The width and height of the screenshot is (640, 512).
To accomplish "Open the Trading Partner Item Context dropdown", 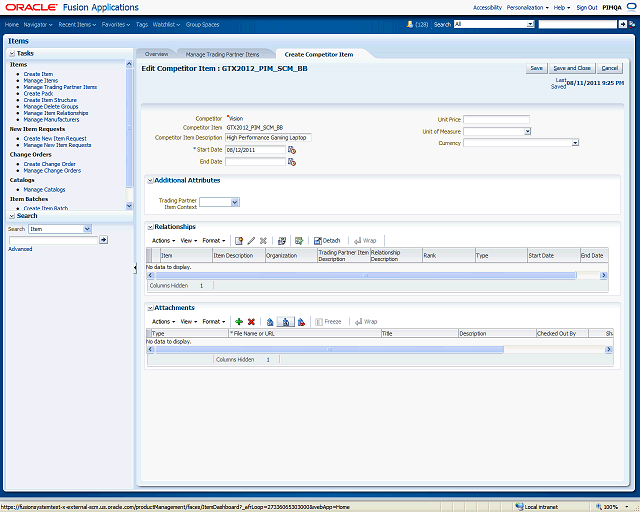I will point(235,202).
